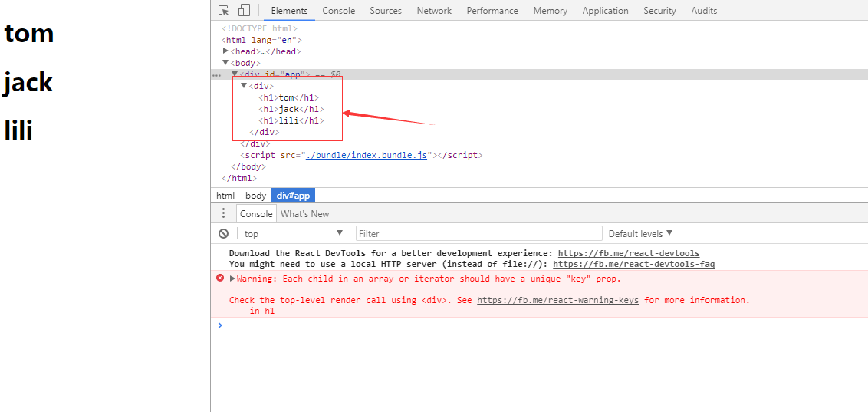Click the ellipsis beside the div#app row
The width and height of the screenshot is (868, 412).
point(216,74)
